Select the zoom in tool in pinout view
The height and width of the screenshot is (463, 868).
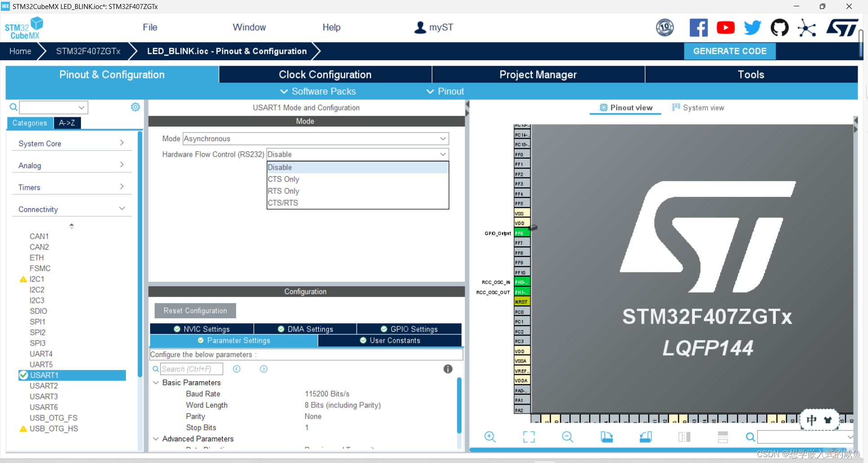click(x=490, y=436)
